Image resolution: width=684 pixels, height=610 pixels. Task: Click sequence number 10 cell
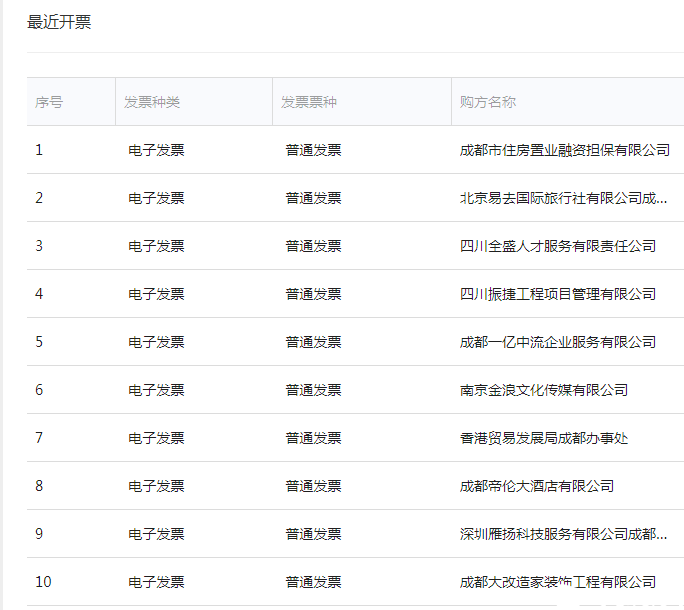(x=43, y=582)
